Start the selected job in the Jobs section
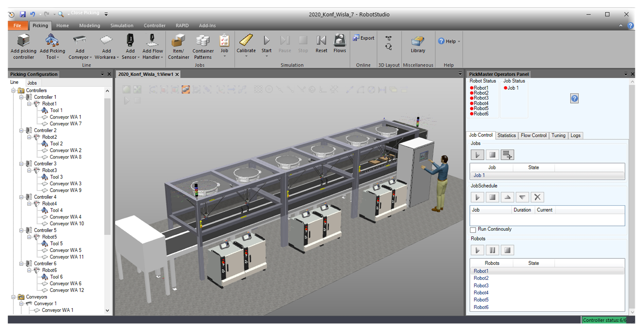 pos(477,155)
